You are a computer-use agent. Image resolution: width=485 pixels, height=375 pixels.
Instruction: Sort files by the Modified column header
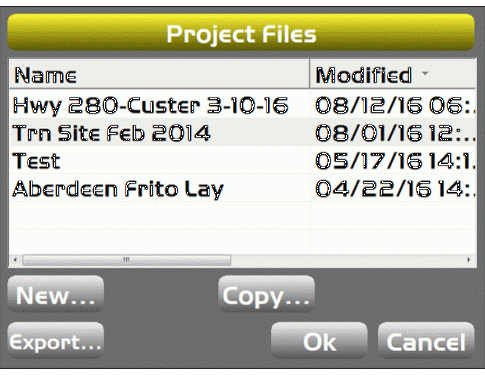393,74
